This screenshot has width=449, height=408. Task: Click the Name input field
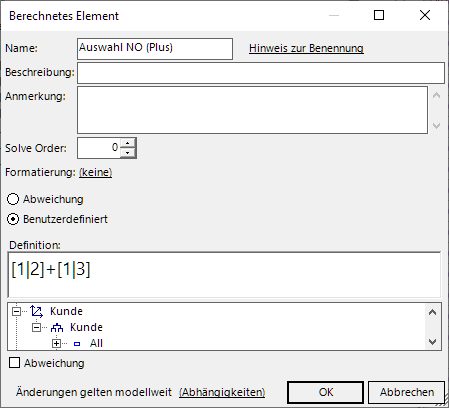[155, 49]
